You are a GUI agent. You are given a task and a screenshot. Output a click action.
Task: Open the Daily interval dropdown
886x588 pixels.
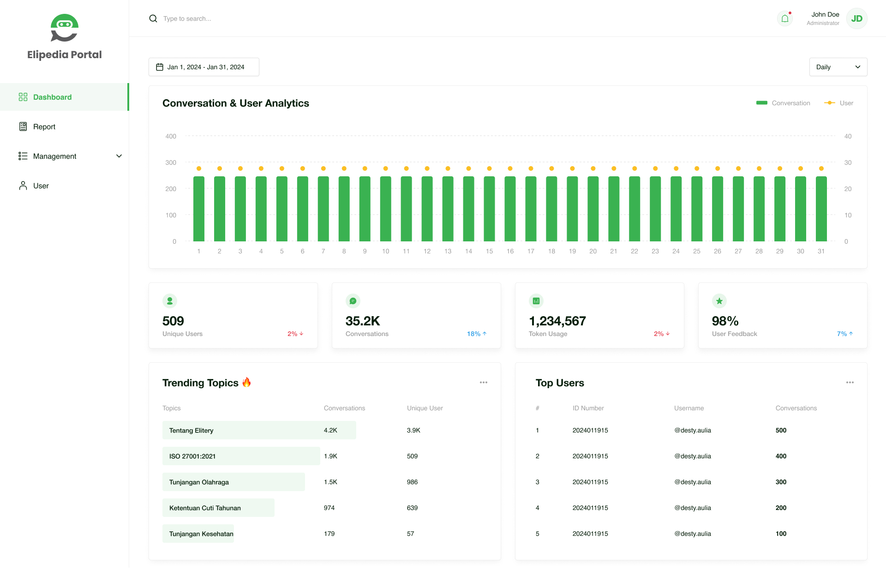click(838, 67)
